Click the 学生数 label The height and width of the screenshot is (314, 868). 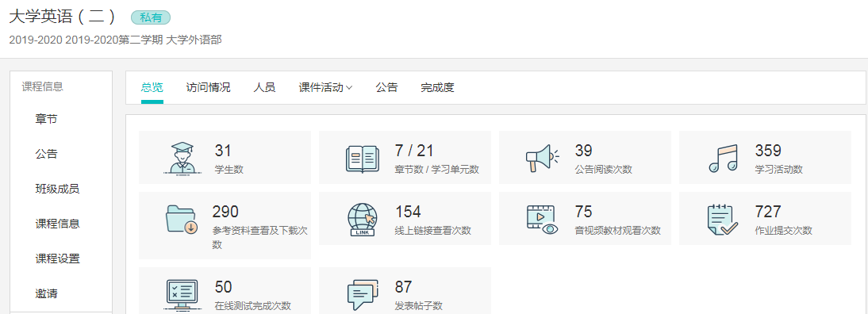click(229, 169)
